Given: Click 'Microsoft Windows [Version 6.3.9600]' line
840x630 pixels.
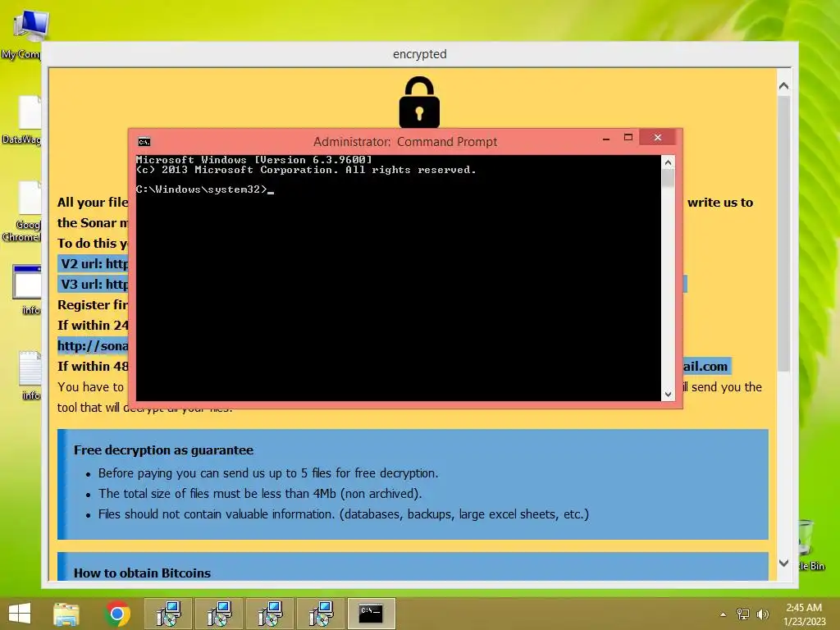Looking at the screenshot, I should pyautogui.click(x=254, y=160).
